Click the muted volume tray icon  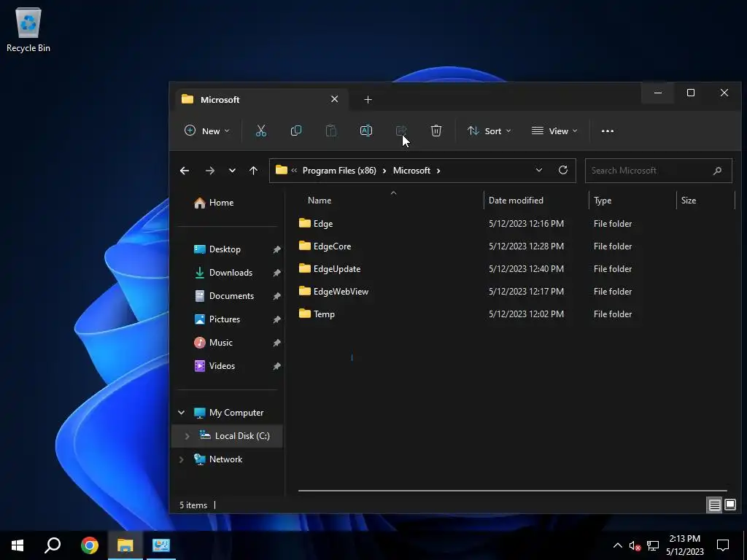(x=635, y=545)
